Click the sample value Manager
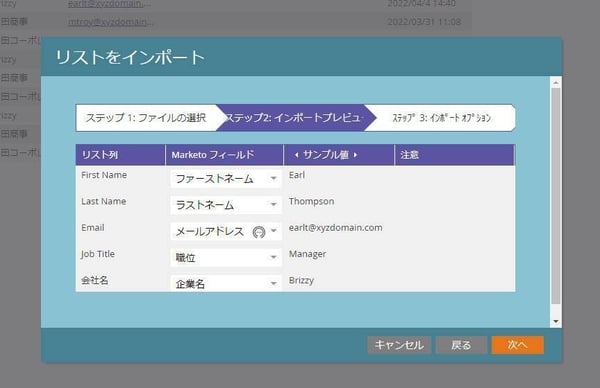Screen dimensions: 600x388 tap(308, 254)
